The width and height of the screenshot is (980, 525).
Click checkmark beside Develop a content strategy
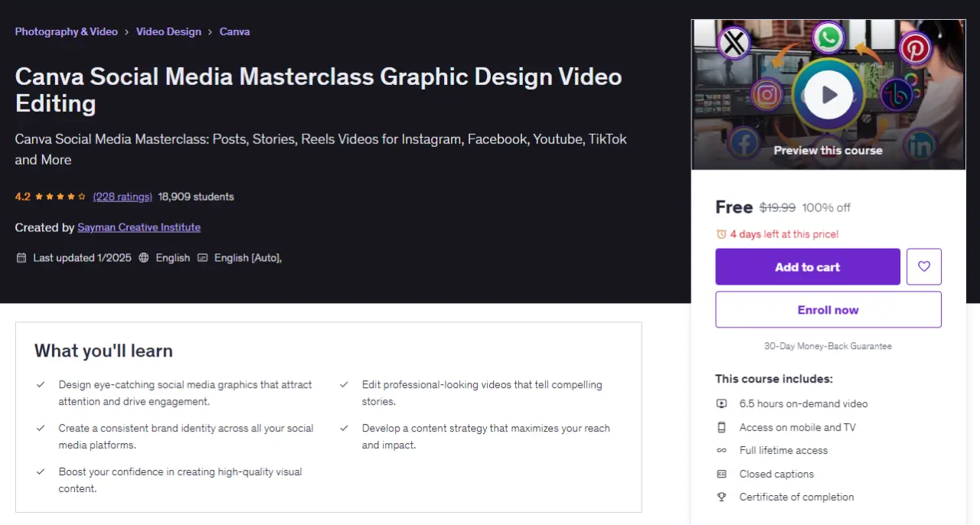point(345,428)
